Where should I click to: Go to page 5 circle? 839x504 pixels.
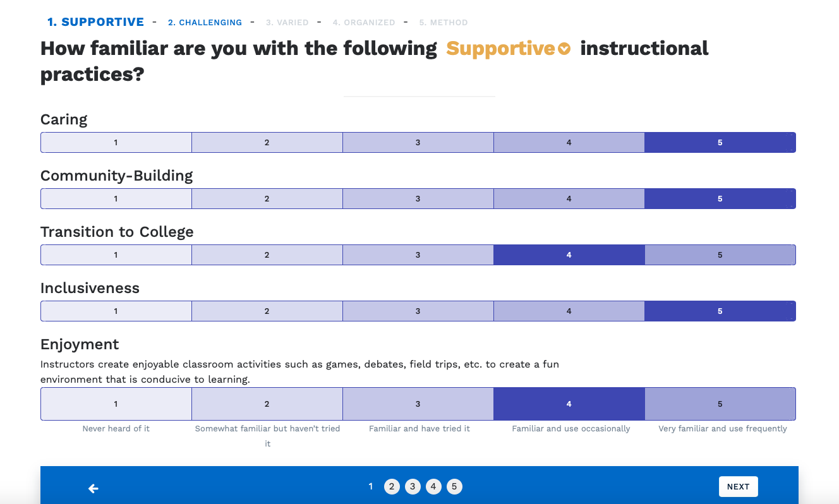(x=454, y=486)
